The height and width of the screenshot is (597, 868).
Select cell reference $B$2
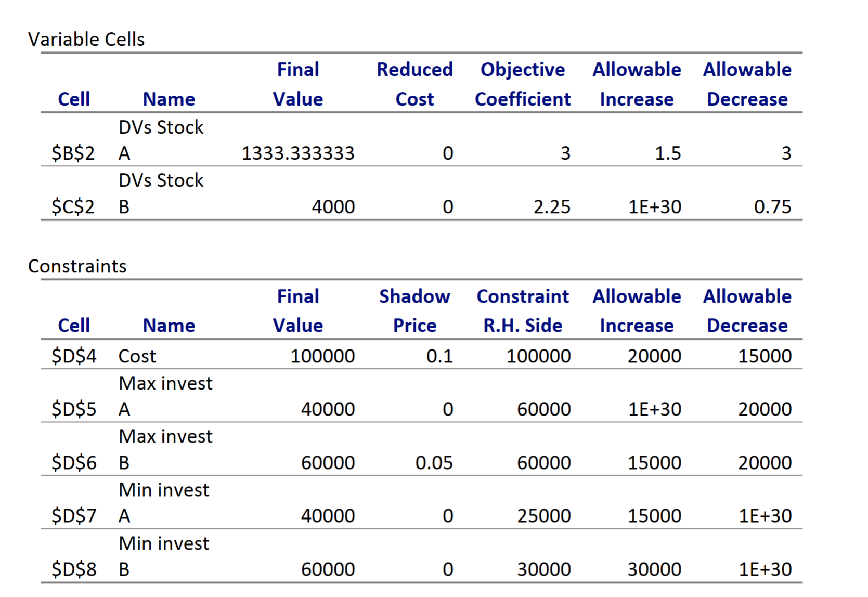[73, 153]
